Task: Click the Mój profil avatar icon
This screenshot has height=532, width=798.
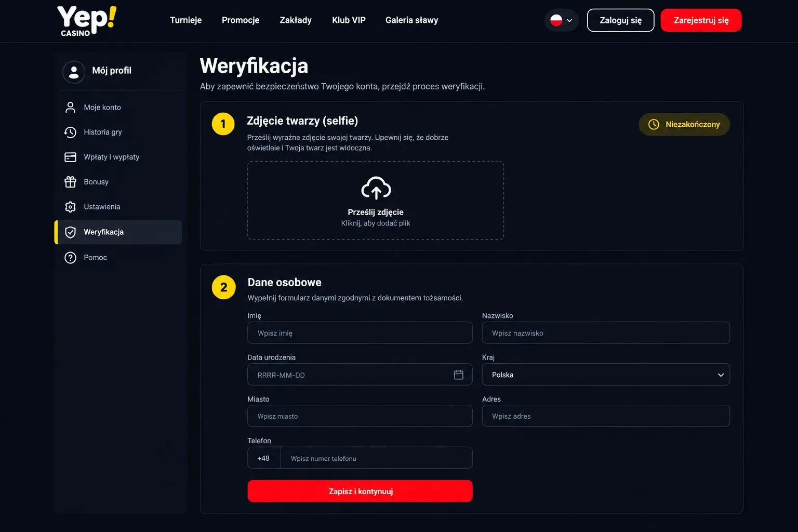Action: coord(74,72)
